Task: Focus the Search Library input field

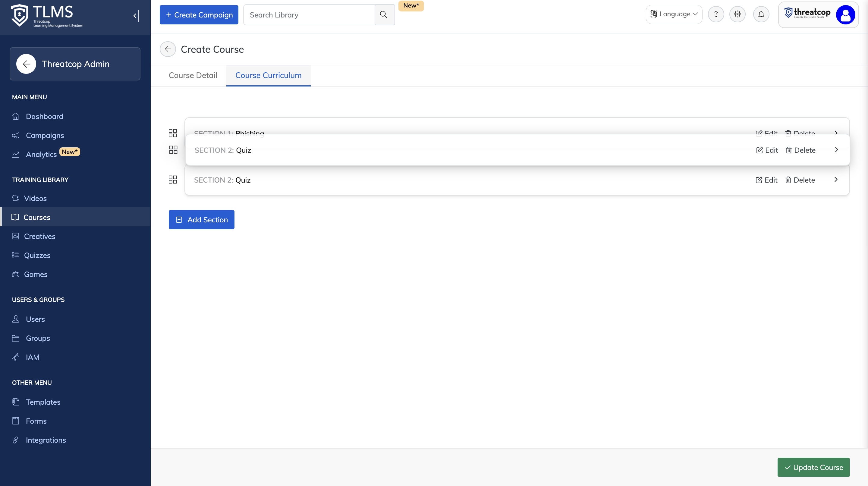Action: pyautogui.click(x=309, y=15)
